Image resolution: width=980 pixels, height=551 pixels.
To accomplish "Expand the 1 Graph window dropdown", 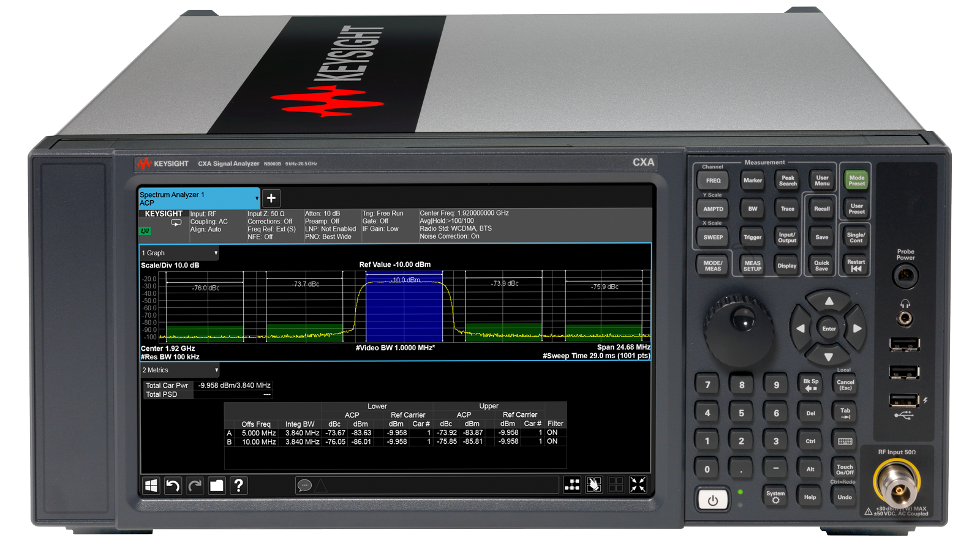I will [216, 253].
